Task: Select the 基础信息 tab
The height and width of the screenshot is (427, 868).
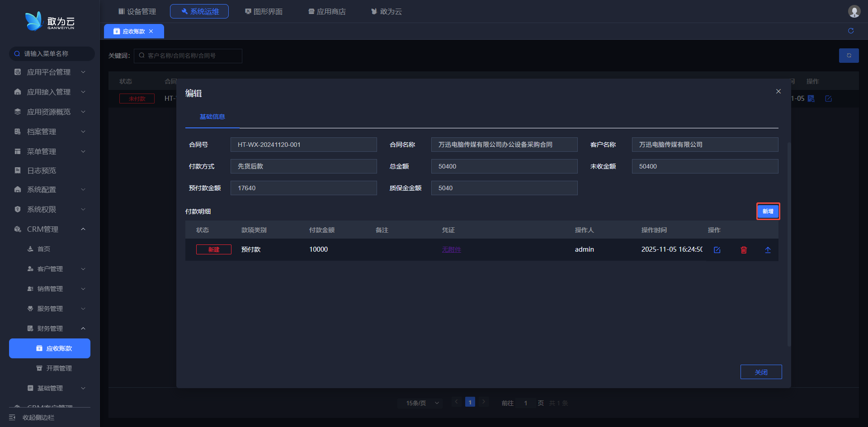Action: click(x=212, y=117)
